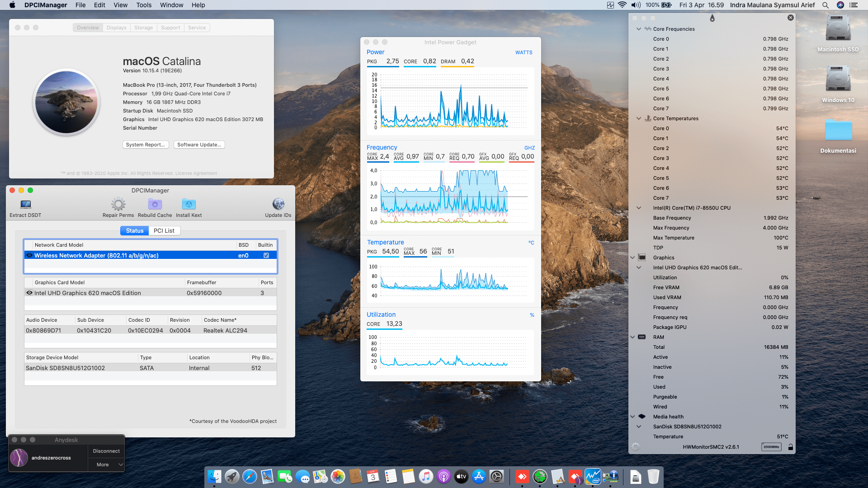868x488 pixels.
Task: Collapse the Core Temperatures section
Action: point(639,118)
